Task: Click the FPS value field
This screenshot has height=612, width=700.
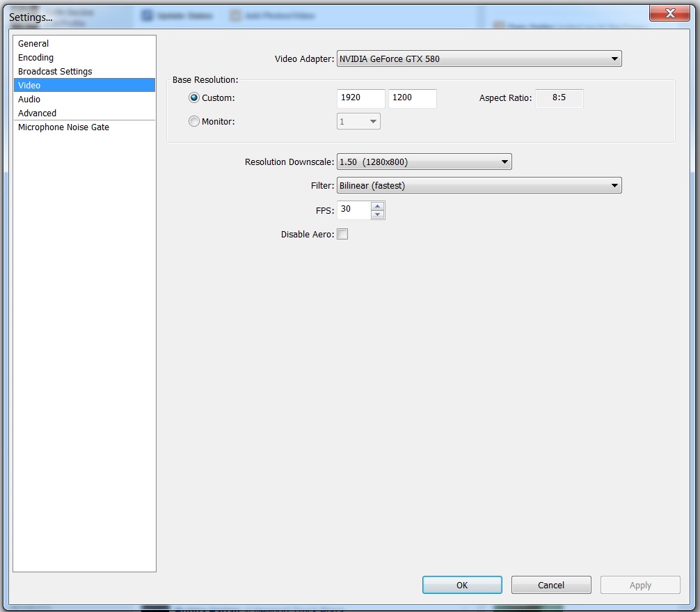Action: click(354, 210)
